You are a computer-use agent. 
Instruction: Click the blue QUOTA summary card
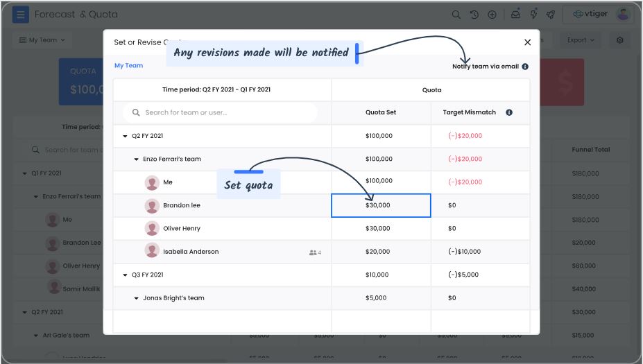pyautogui.click(x=80, y=82)
